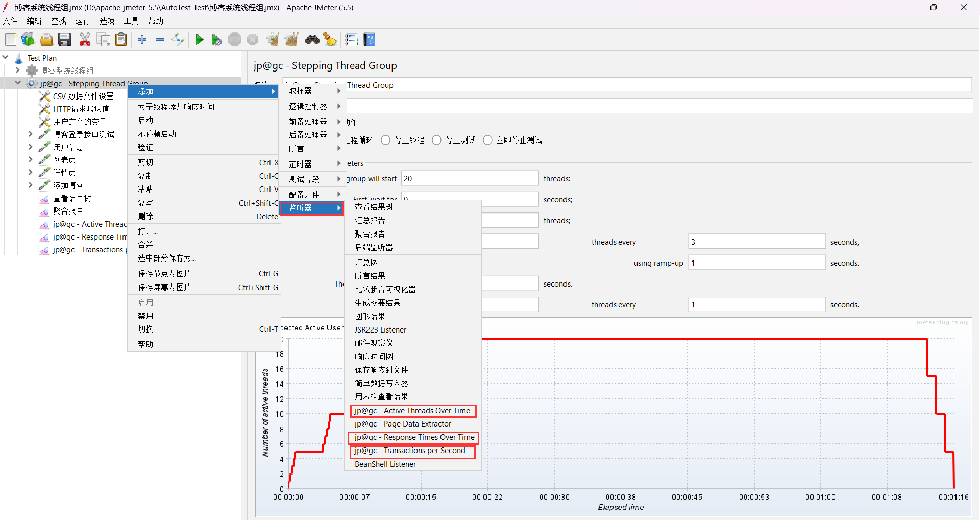This screenshot has height=521, width=980.
Task: Collapse the jp@gc Stepping Thread Group arrow
Action: click(x=18, y=83)
